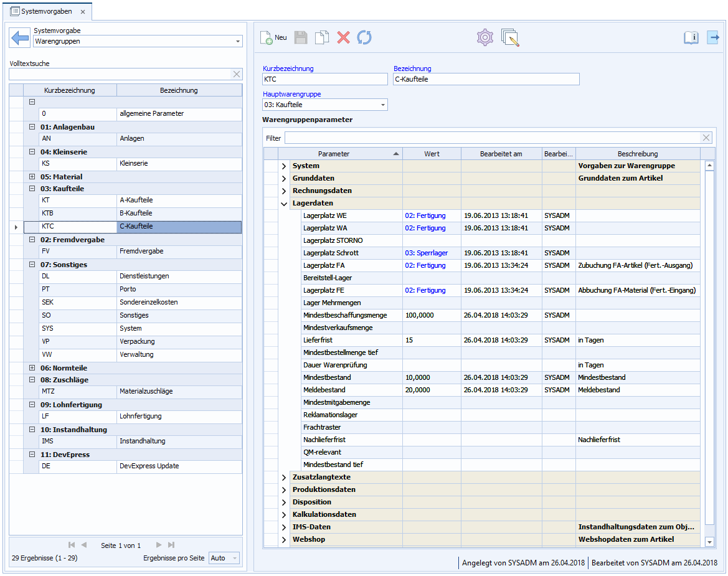Expand the Produktionsdaten parameter group

(x=284, y=490)
